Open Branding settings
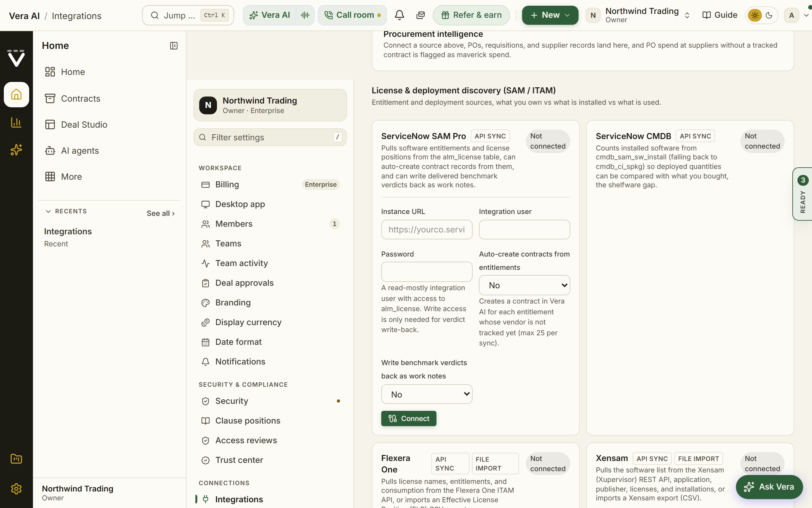 (270, 303)
